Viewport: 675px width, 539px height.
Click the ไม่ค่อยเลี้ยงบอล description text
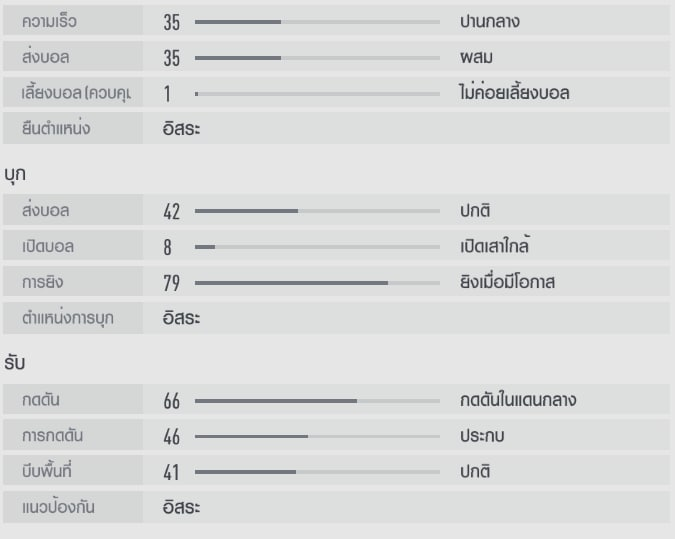pyautogui.click(x=514, y=93)
